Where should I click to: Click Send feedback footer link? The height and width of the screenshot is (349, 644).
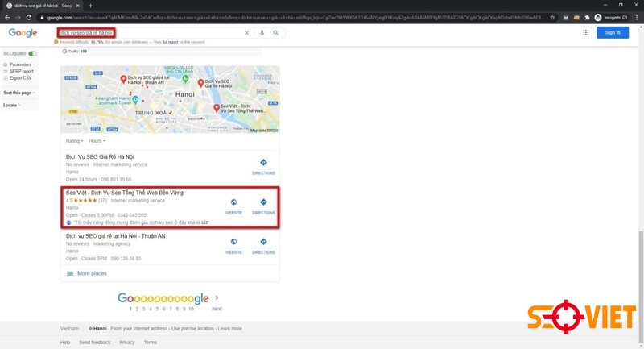click(x=94, y=342)
